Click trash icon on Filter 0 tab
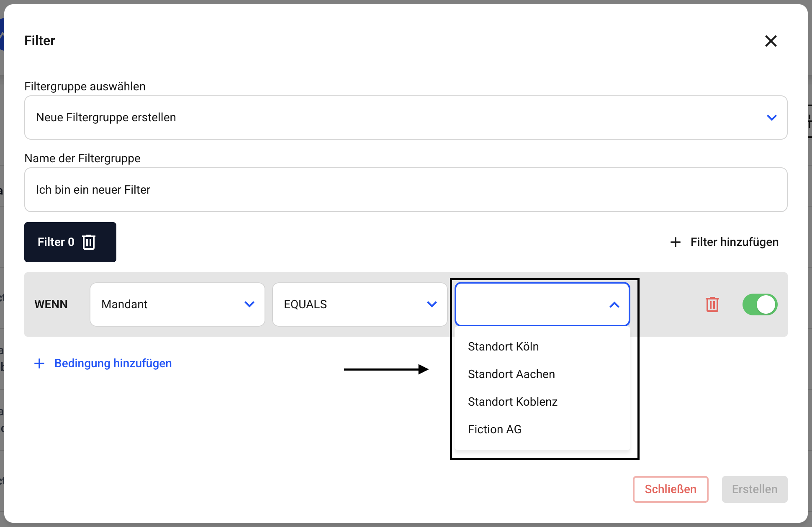The image size is (812, 527). coord(89,242)
